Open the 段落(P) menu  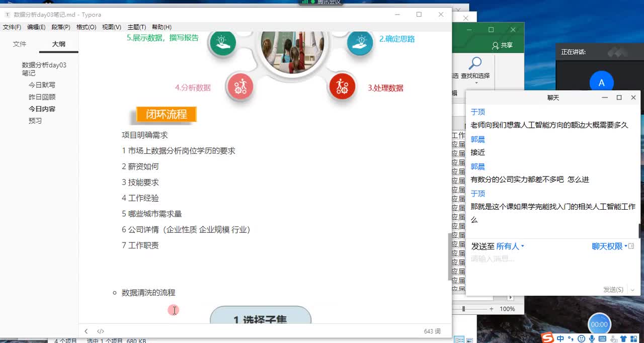(x=61, y=27)
